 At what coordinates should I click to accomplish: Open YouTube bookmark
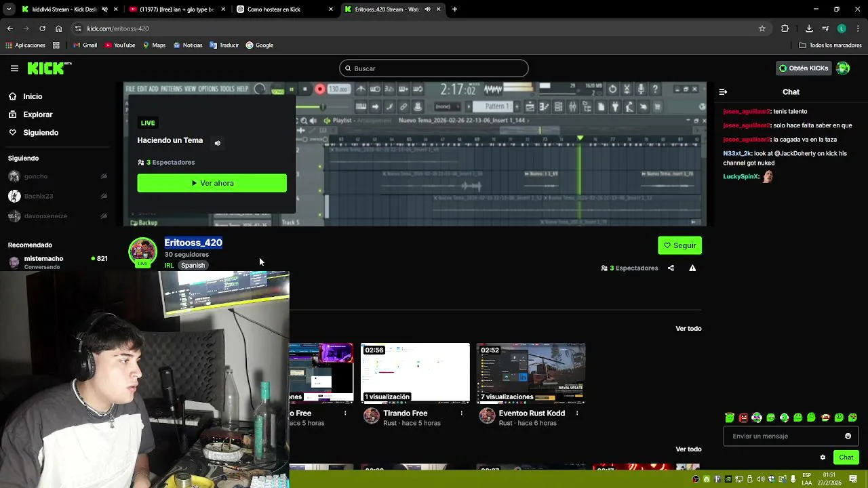(x=119, y=45)
